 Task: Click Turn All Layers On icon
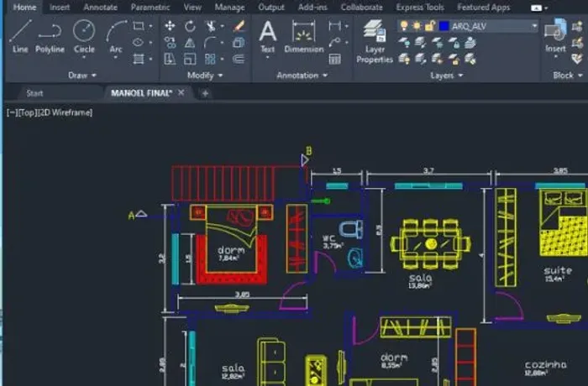tap(404, 59)
